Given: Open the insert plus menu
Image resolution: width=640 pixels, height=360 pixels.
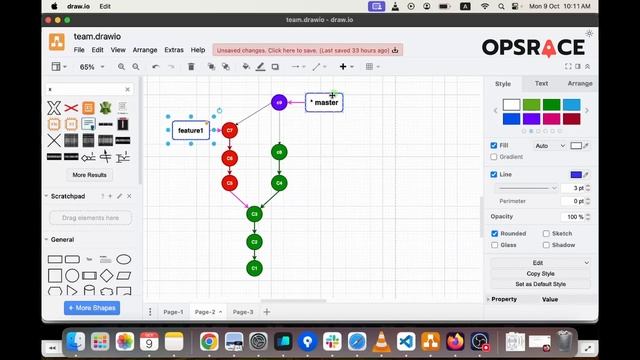Looking at the screenshot, I should tap(346, 67).
